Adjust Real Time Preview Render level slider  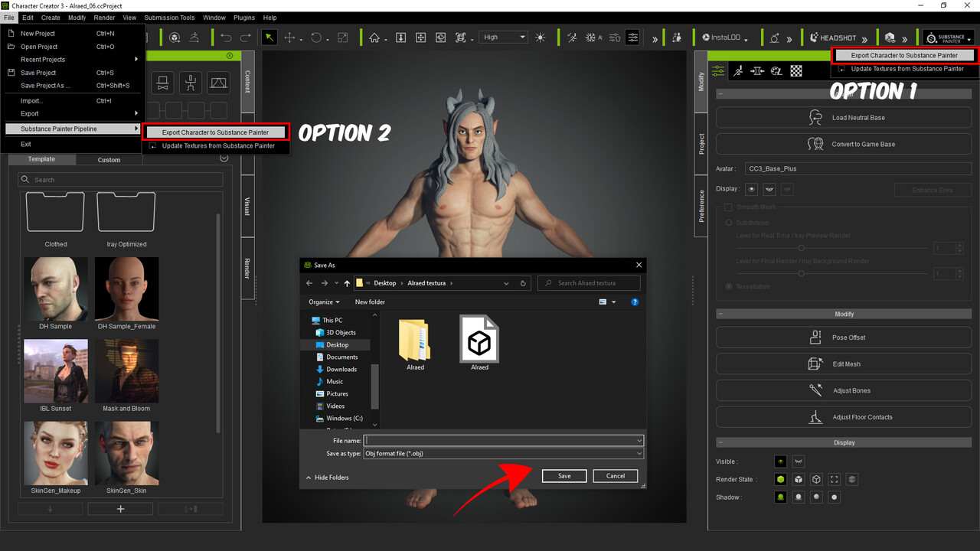coord(802,248)
